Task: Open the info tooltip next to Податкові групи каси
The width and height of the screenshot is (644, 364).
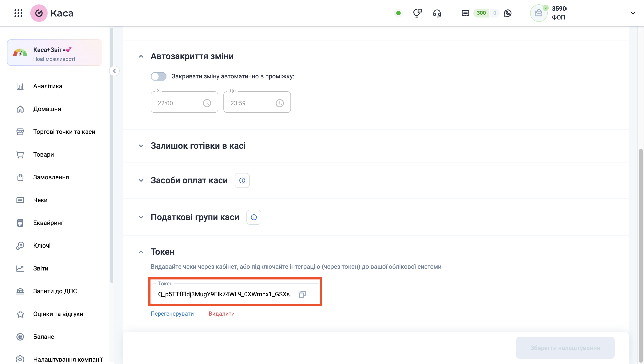Action: [254, 217]
